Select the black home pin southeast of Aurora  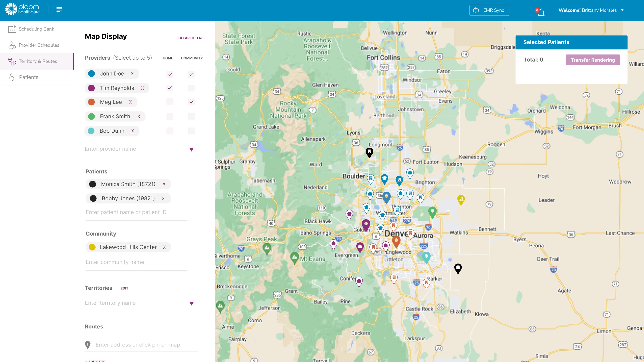tap(458, 268)
